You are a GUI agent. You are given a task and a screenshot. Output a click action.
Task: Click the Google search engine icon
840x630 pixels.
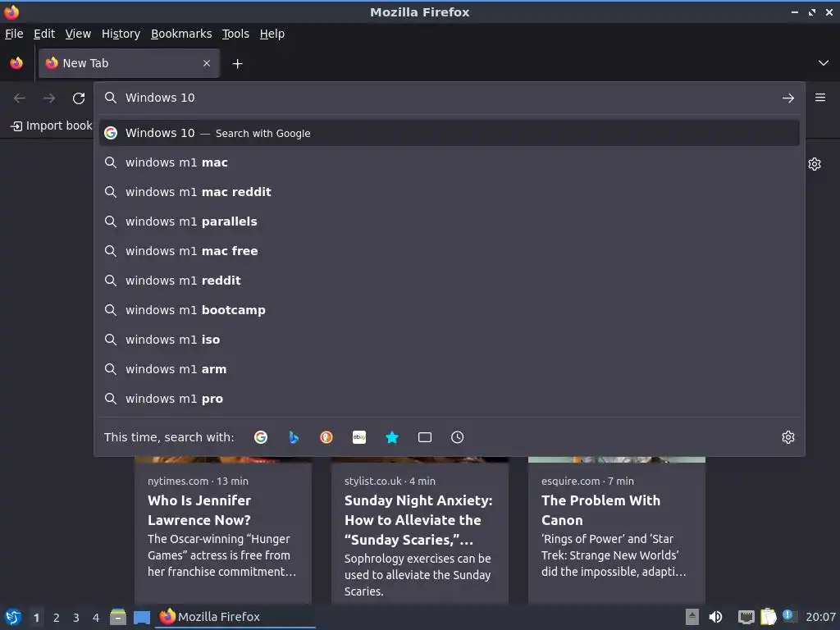[261, 437]
